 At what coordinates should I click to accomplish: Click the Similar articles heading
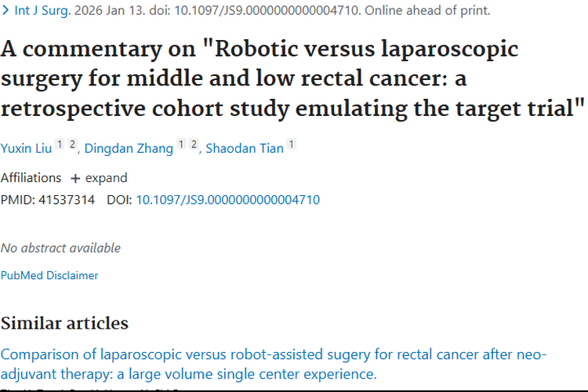(x=64, y=323)
